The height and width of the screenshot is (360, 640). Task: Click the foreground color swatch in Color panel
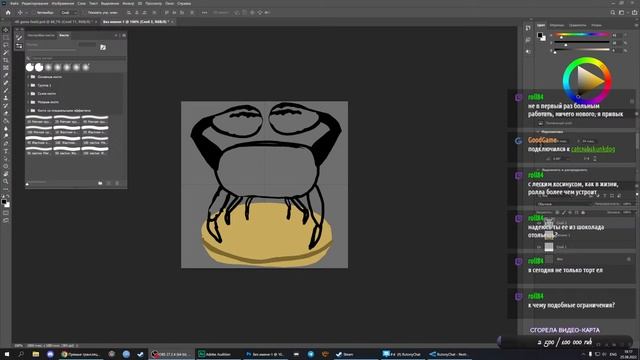pos(540,36)
